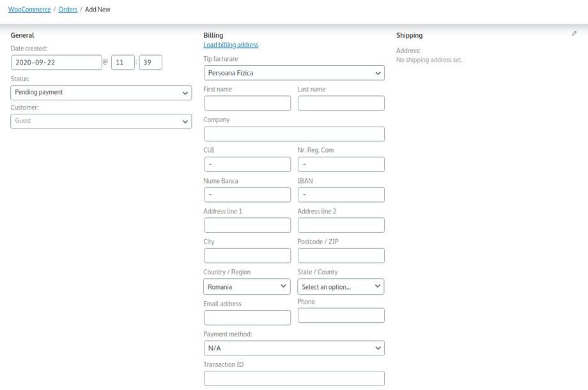Select the hour input field

(123, 62)
